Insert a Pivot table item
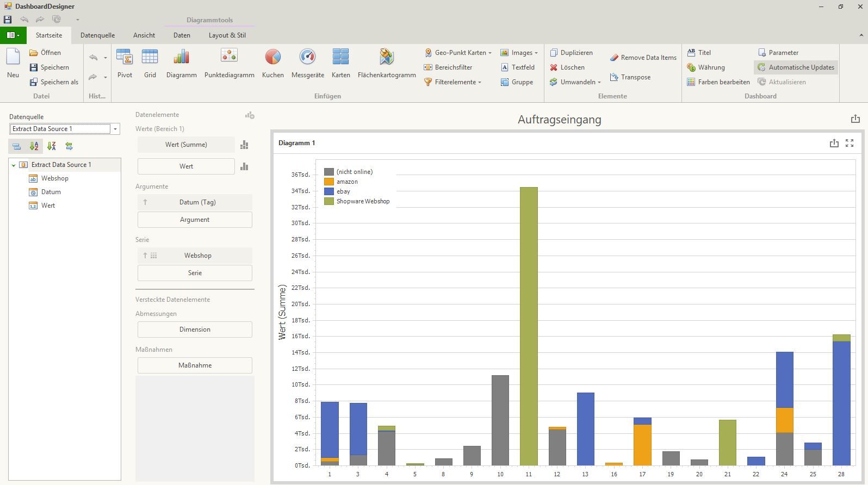 [125, 63]
